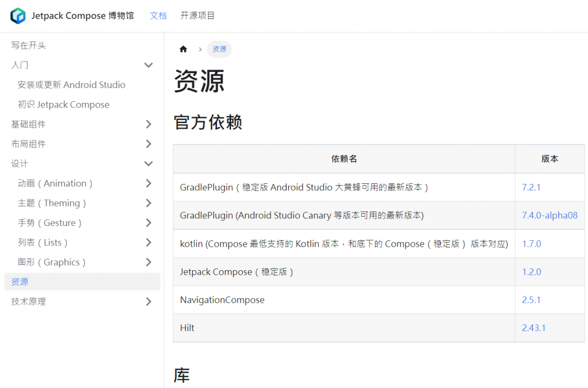Go to home via breadcrumb house icon

point(183,49)
